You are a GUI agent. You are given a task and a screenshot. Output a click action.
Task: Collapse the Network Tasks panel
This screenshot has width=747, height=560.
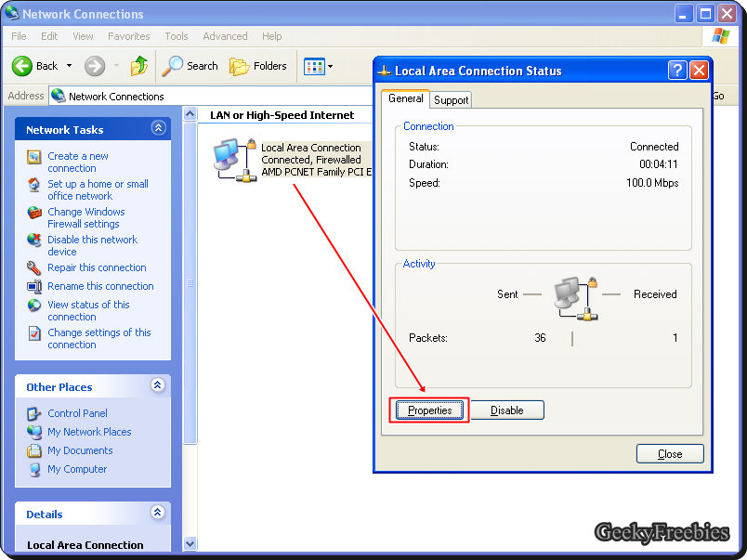(158, 127)
